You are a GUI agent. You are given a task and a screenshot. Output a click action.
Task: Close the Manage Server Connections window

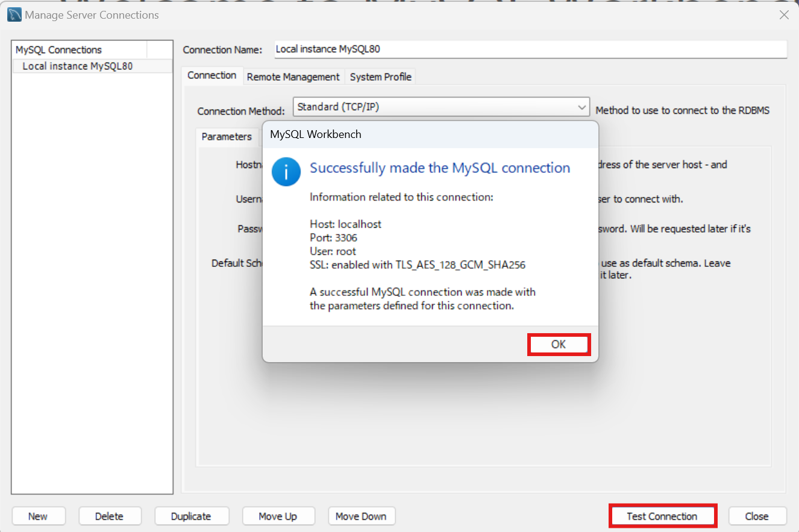pos(757,516)
